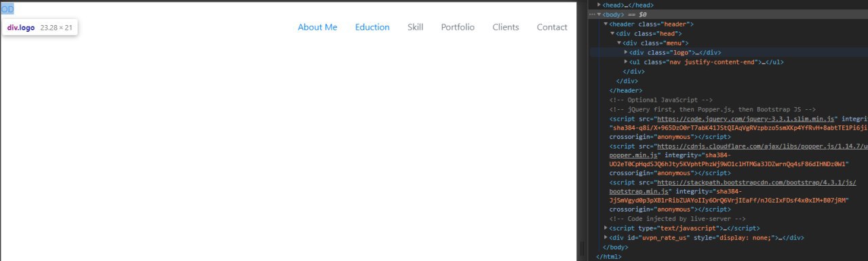Image resolution: width=868 pixels, height=261 pixels.
Task: Collapse the body element node
Action: tap(599, 14)
